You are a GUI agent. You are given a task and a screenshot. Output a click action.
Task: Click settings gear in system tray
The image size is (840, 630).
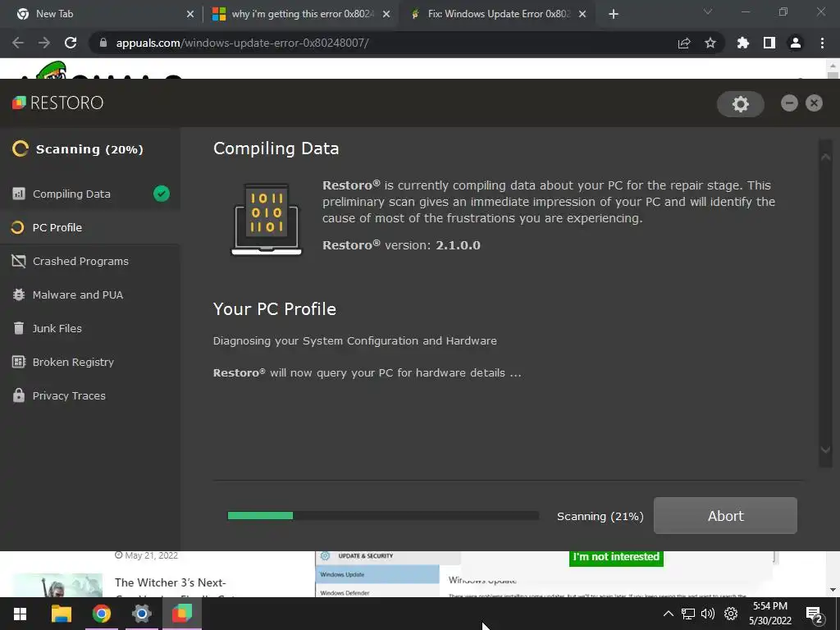(731, 614)
